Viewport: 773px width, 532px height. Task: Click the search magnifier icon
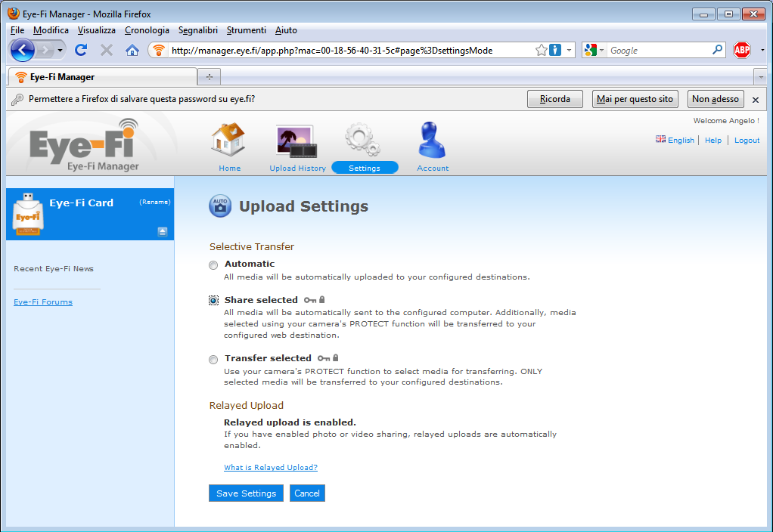717,50
